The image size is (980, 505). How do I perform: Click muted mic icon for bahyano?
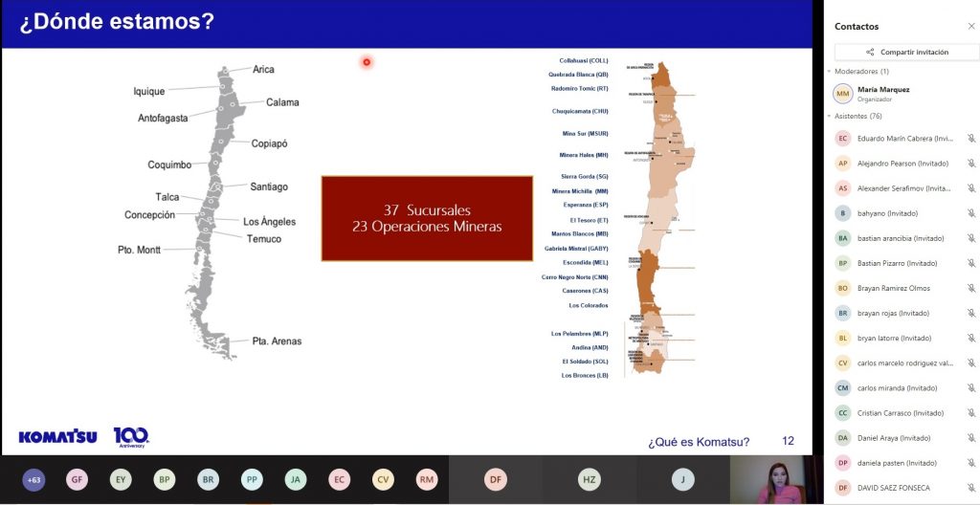[971, 213]
